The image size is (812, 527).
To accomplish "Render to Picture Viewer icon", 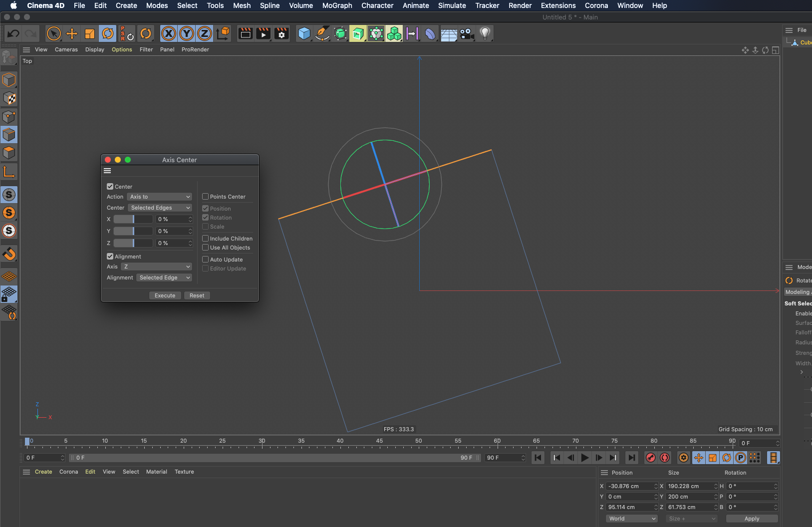I will [264, 34].
